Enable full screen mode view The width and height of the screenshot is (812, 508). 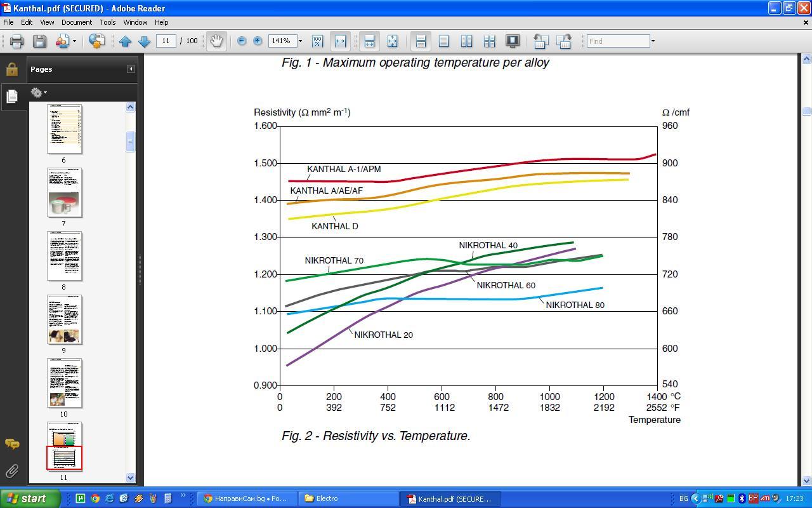coord(512,41)
